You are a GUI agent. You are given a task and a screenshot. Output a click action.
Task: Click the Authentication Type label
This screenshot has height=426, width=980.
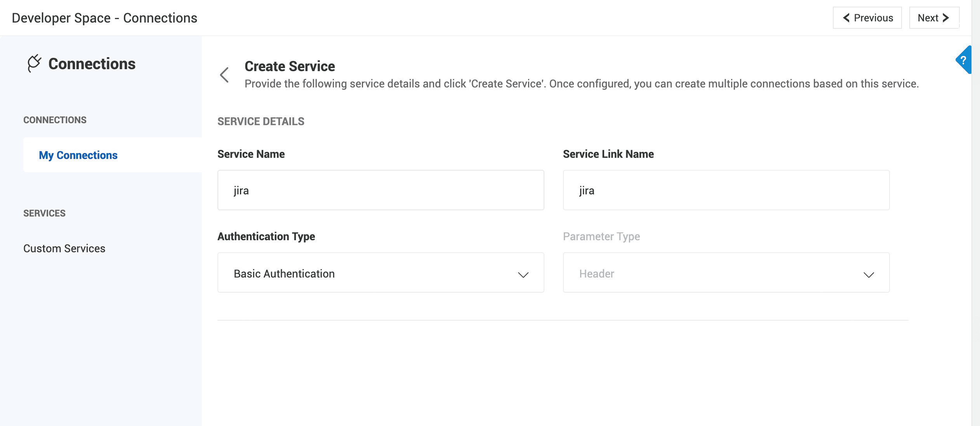coord(266,236)
